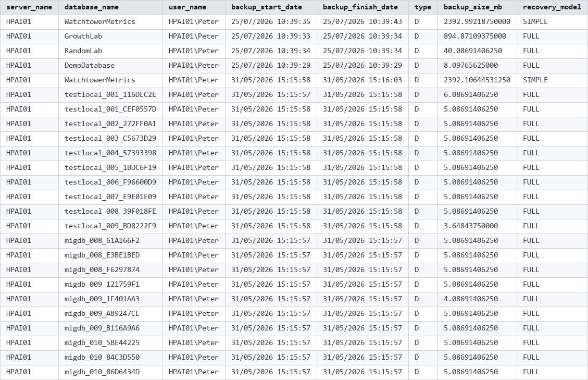Click user name in DemoDatabase row
This screenshot has height=380, width=588.
point(194,66)
